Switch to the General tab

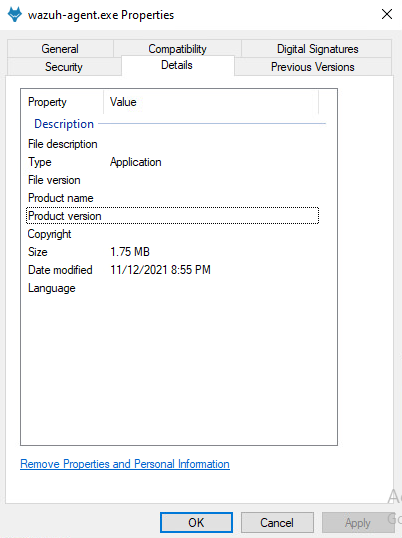[x=60, y=48]
